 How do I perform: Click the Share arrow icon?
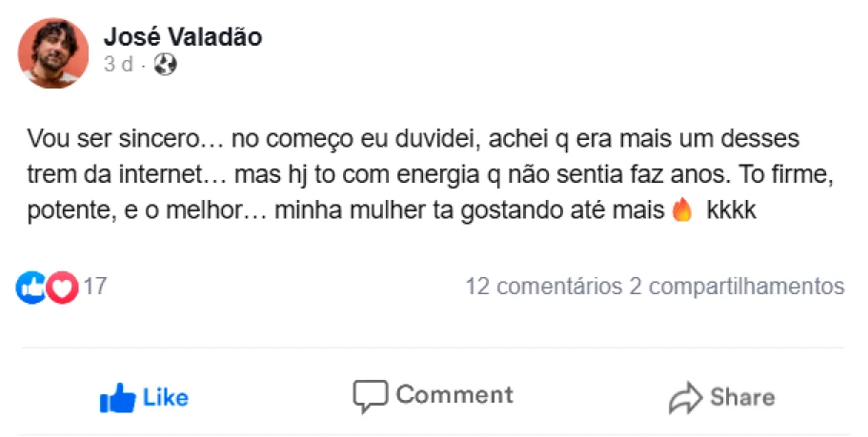pos(685,398)
